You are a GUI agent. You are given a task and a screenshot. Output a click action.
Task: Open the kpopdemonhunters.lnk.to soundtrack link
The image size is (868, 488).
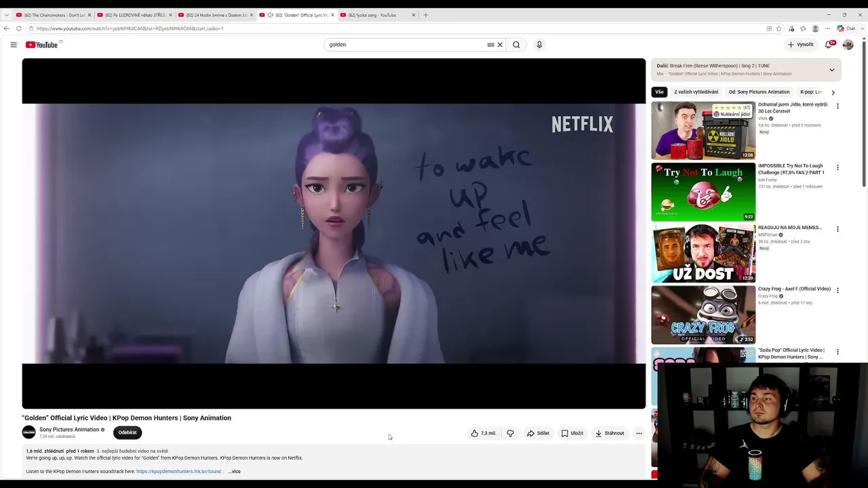[x=179, y=471]
